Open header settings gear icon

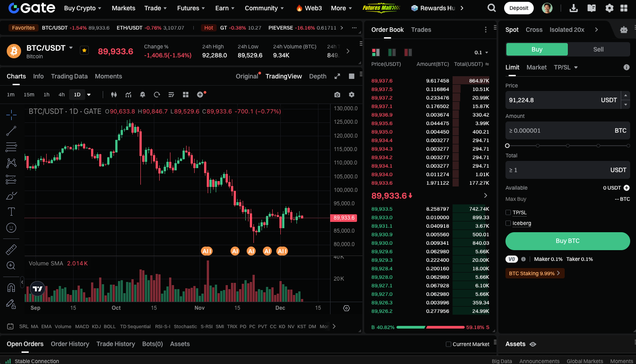609,8
